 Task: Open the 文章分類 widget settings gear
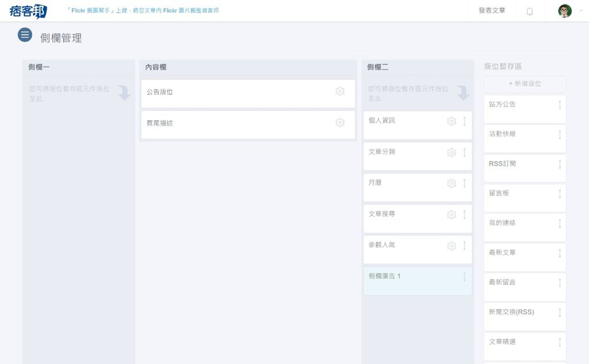(x=452, y=152)
